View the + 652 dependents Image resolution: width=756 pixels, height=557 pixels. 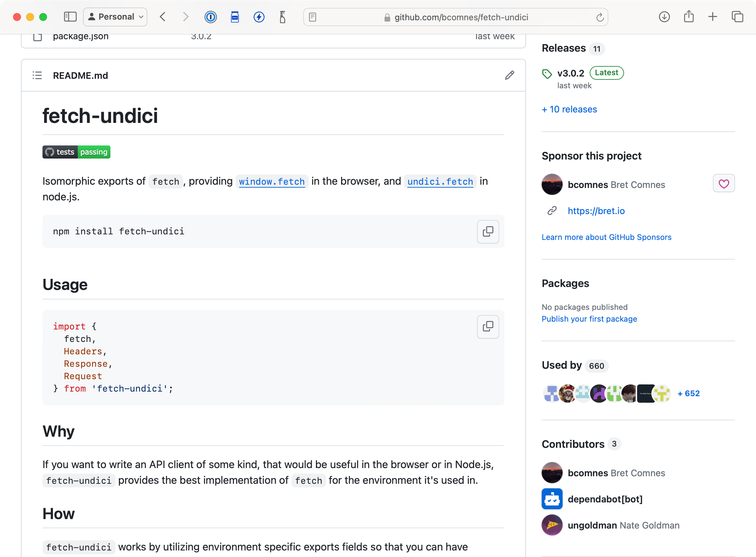[x=689, y=394]
